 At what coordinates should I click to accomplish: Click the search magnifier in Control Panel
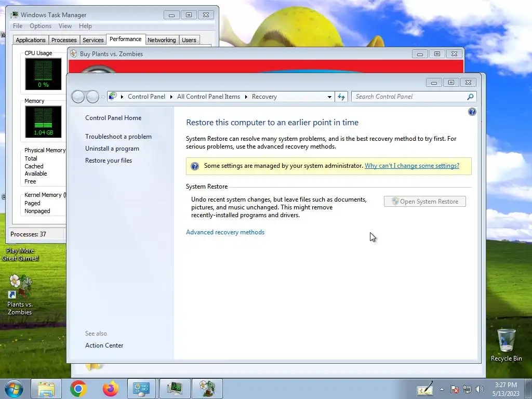(470, 97)
